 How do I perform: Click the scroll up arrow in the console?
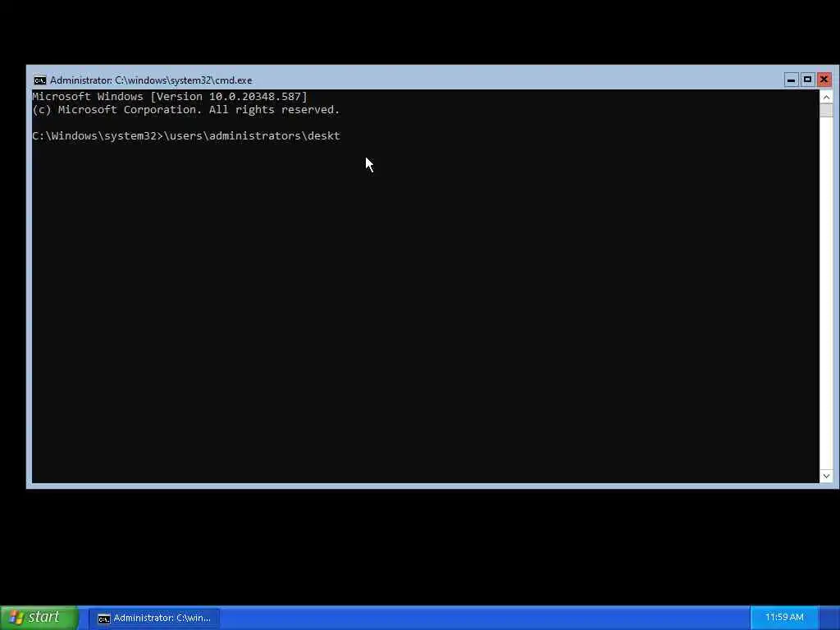pyautogui.click(x=826, y=97)
